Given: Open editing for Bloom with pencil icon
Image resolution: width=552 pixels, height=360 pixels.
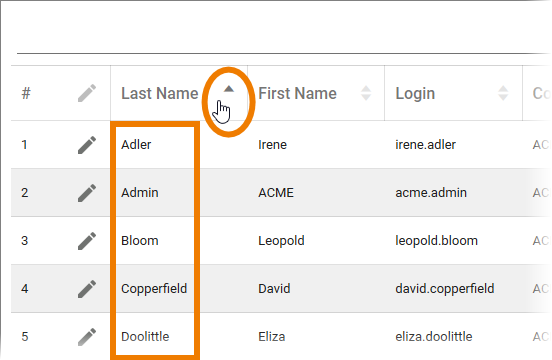Looking at the screenshot, I should click(x=87, y=241).
